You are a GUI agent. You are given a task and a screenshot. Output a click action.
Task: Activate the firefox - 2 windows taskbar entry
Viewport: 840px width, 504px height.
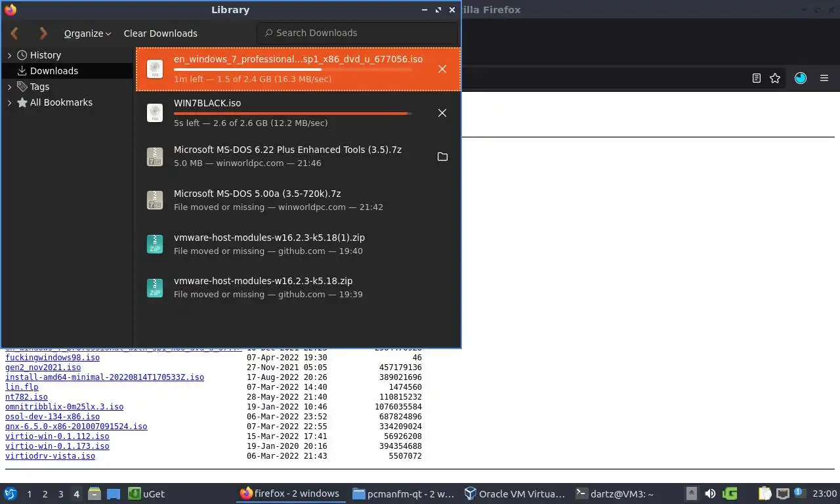(x=290, y=493)
